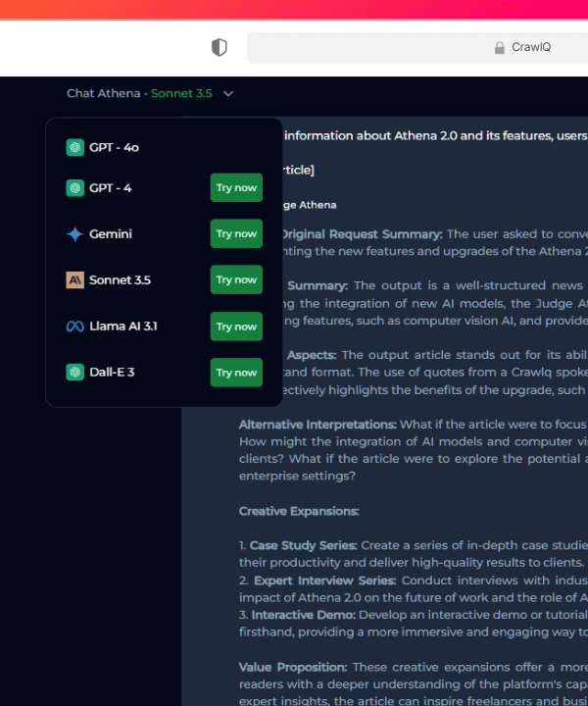Click the GPT - 4o OpenAI icon
Image resolution: width=588 pixels, height=706 pixels.
pos(75,147)
